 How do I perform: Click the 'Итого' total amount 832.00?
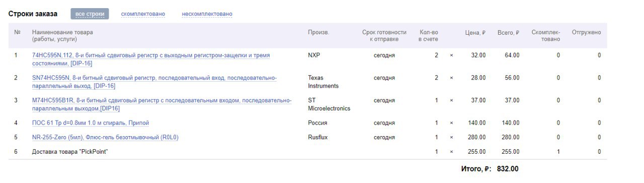508,169
